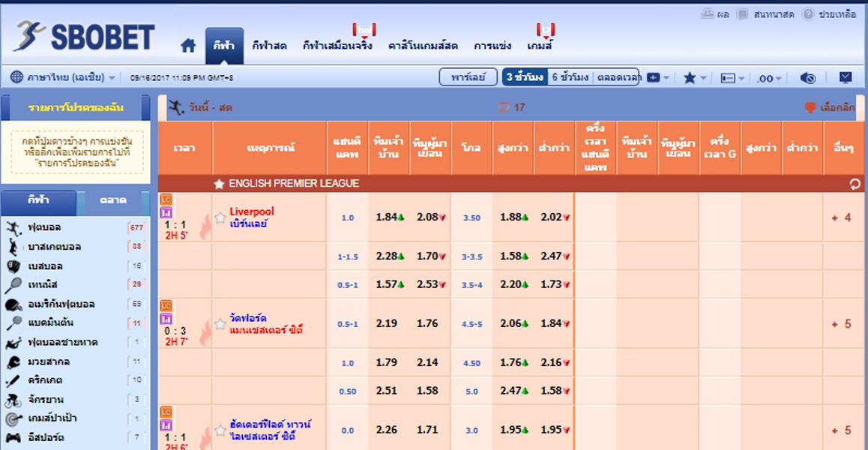Viewport: 868px width, 450px height.
Task: Expand +4 more markets for Liverpool
Action: pyautogui.click(x=842, y=217)
